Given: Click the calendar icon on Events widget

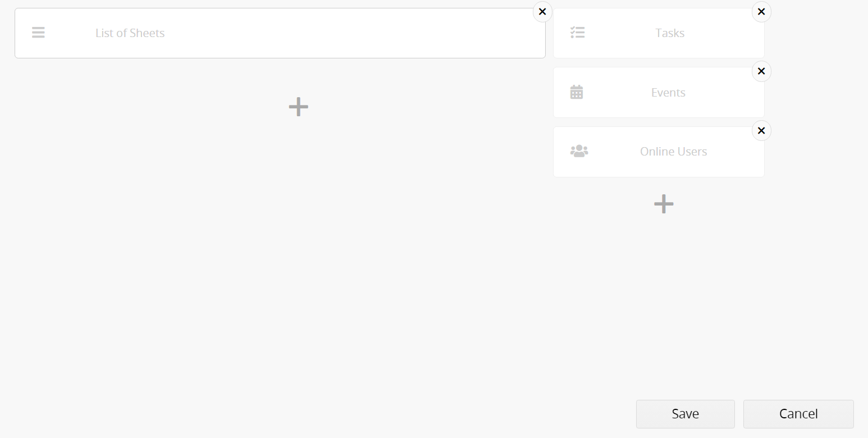Looking at the screenshot, I should pos(577,92).
